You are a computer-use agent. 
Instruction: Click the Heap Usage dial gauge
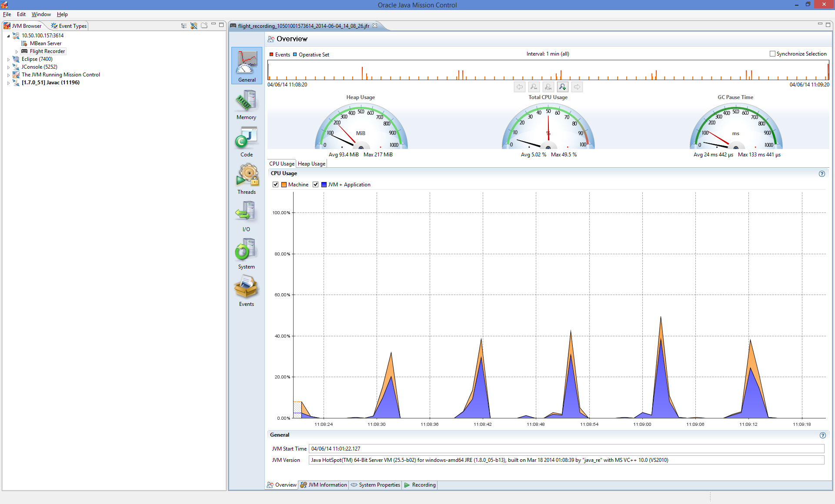361,126
